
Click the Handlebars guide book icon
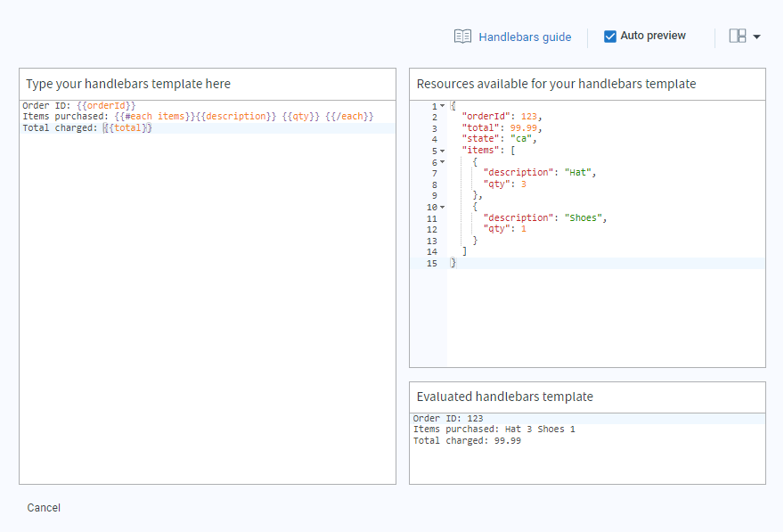tap(462, 37)
